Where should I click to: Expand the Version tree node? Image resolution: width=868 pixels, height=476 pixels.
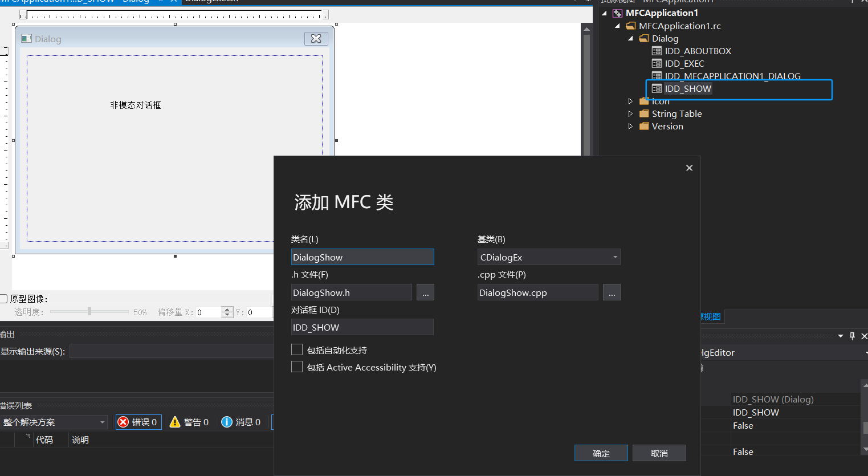point(630,126)
